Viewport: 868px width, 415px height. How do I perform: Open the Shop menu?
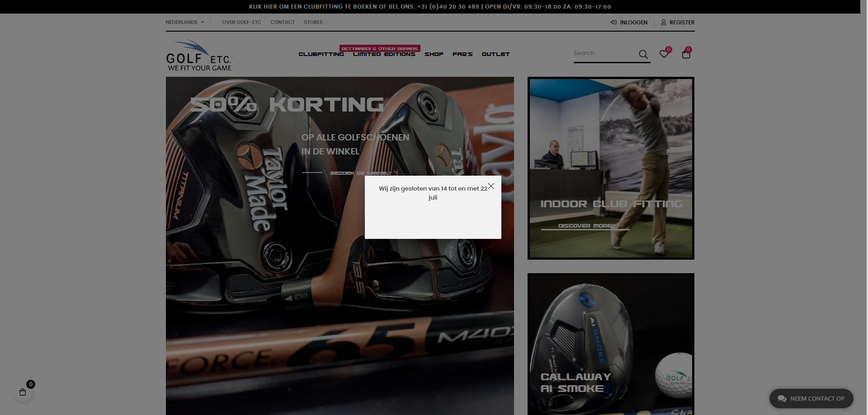[434, 54]
